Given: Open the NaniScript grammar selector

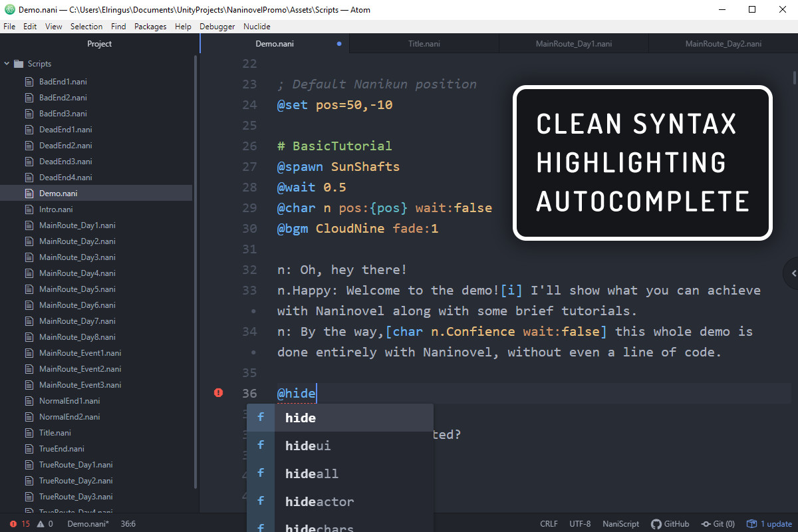Looking at the screenshot, I should [620, 524].
